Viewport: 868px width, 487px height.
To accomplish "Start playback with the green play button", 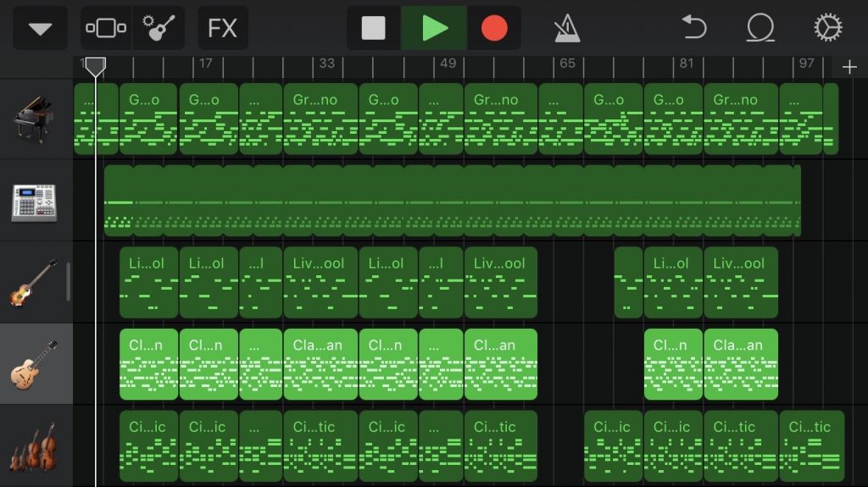I will [x=434, y=28].
